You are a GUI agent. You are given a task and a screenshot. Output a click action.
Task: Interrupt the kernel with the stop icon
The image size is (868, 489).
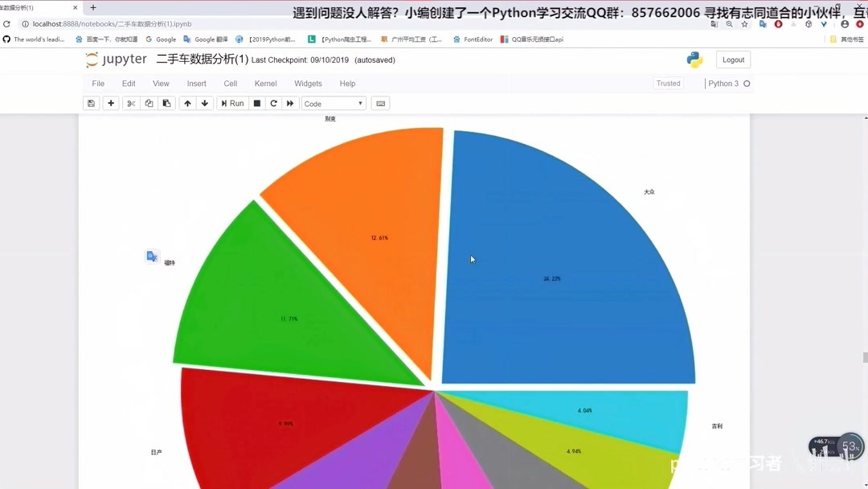[x=256, y=103]
